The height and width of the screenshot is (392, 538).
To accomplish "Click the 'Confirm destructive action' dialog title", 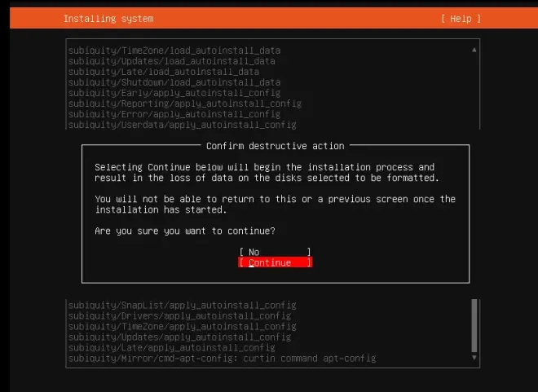I will pyautogui.click(x=276, y=146).
